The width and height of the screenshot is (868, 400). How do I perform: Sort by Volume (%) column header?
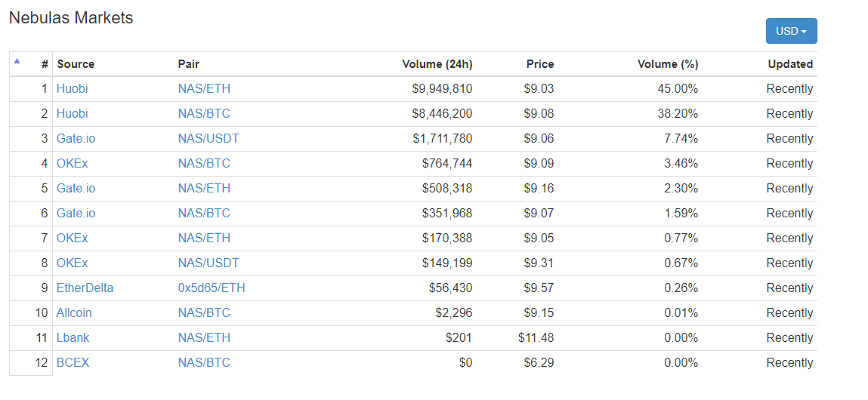click(668, 64)
